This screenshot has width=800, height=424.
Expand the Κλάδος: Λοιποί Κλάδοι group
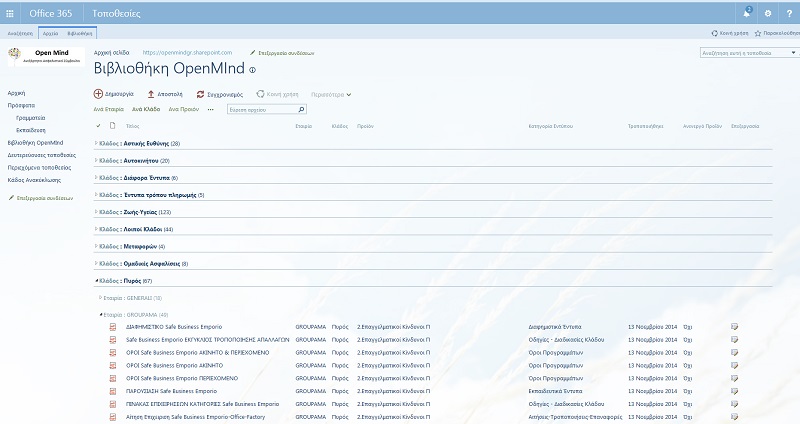click(x=96, y=229)
